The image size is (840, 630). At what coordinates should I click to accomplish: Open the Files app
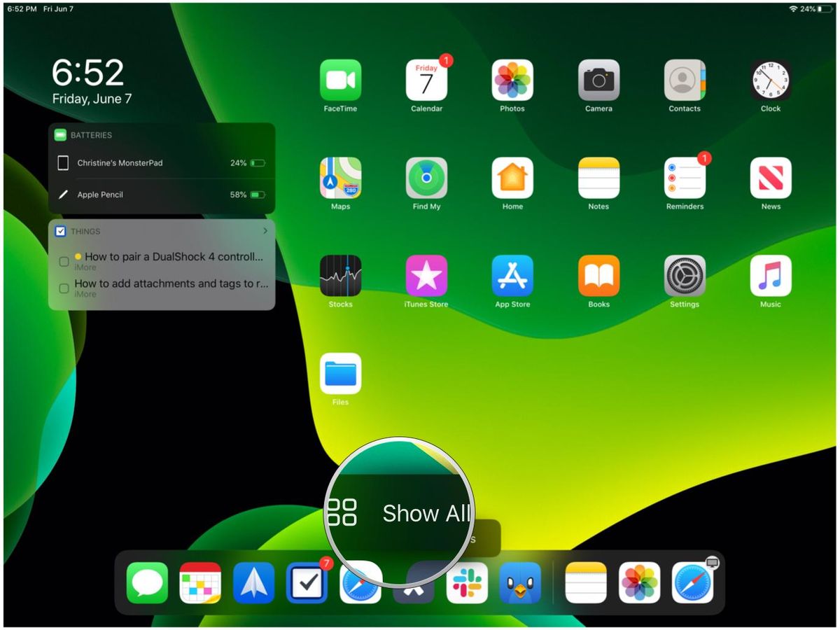click(340, 373)
